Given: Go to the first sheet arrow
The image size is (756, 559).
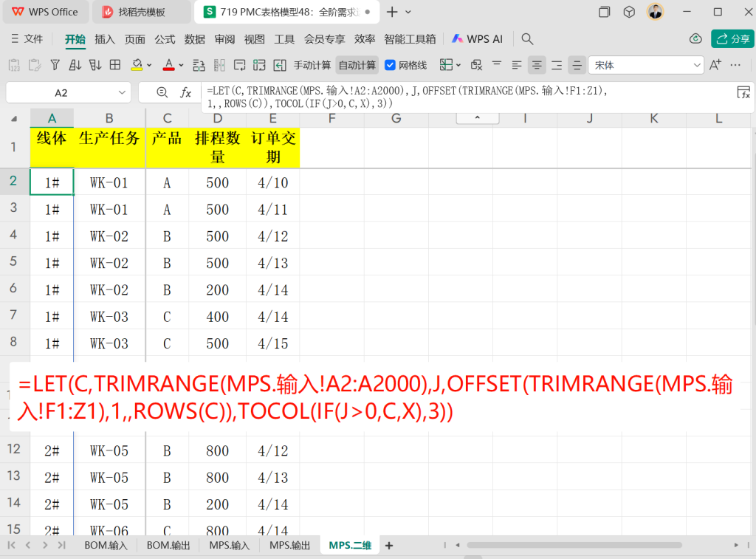Looking at the screenshot, I should click(x=12, y=545).
